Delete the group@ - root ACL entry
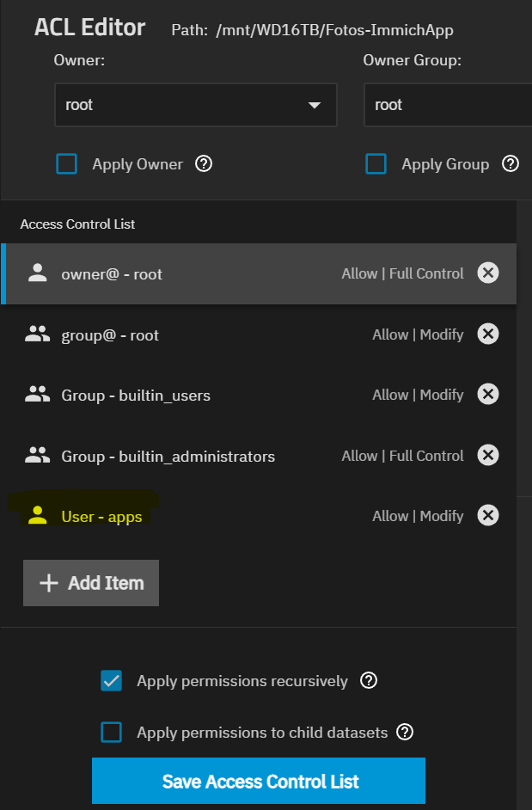532x810 pixels. (487, 334)
